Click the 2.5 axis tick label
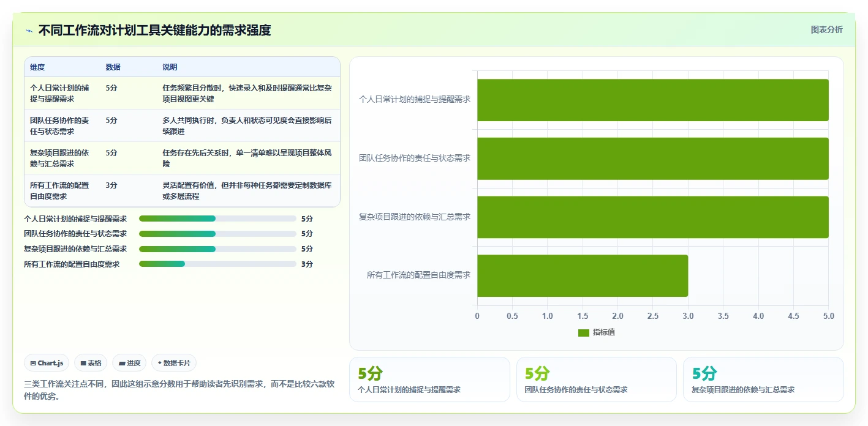This screenshot has width=868, height=426. [x=653, y=316]
